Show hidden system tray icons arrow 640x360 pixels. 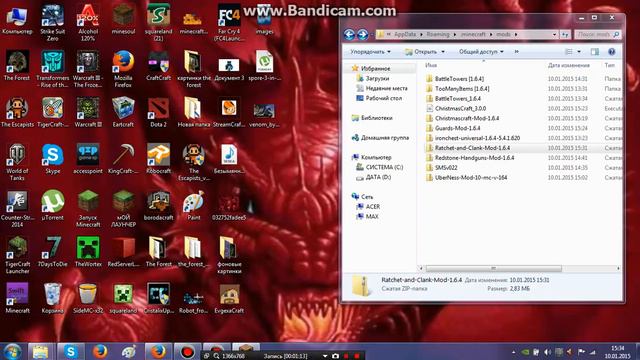coord(513,352)
